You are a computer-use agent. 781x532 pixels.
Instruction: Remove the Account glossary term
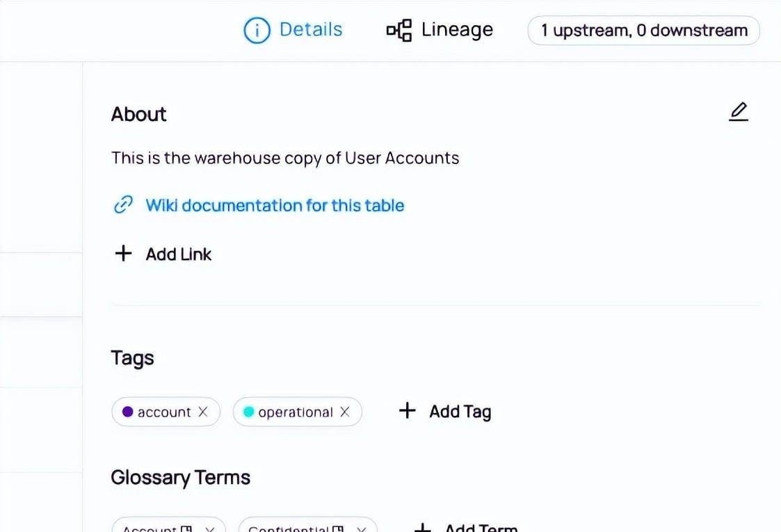coord(210,529)
